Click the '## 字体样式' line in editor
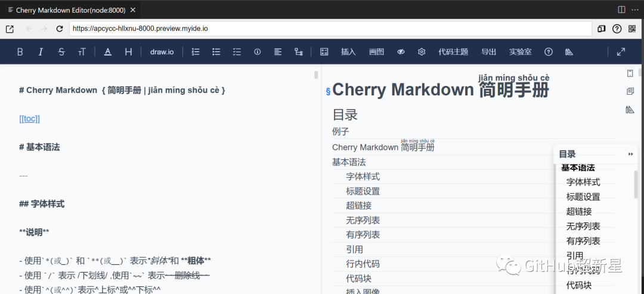The image size is (644, 294). [42, 204]
